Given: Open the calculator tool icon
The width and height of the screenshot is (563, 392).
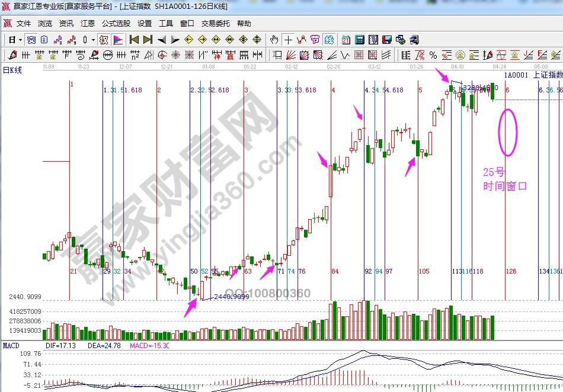Looking at the screenshot, I should pos(359,40).
